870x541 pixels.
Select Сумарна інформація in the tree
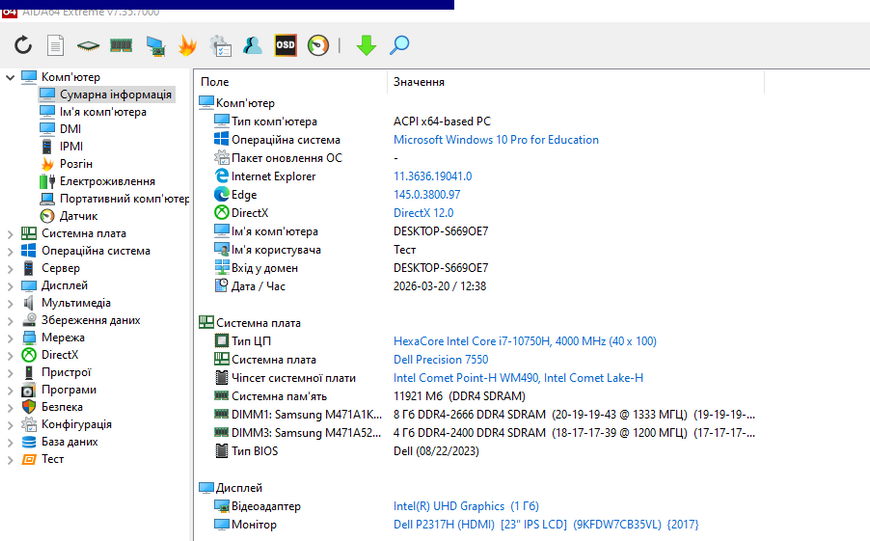pos(115,94)
